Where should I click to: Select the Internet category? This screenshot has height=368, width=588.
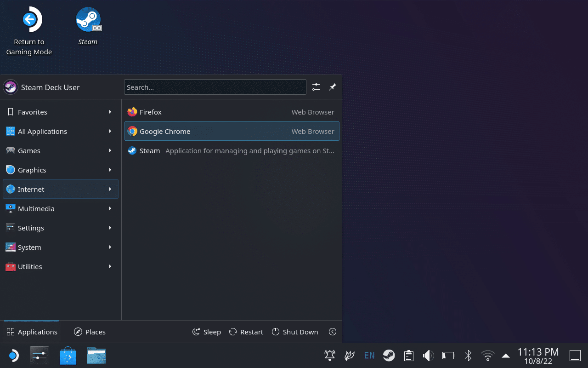coord(61,189)
